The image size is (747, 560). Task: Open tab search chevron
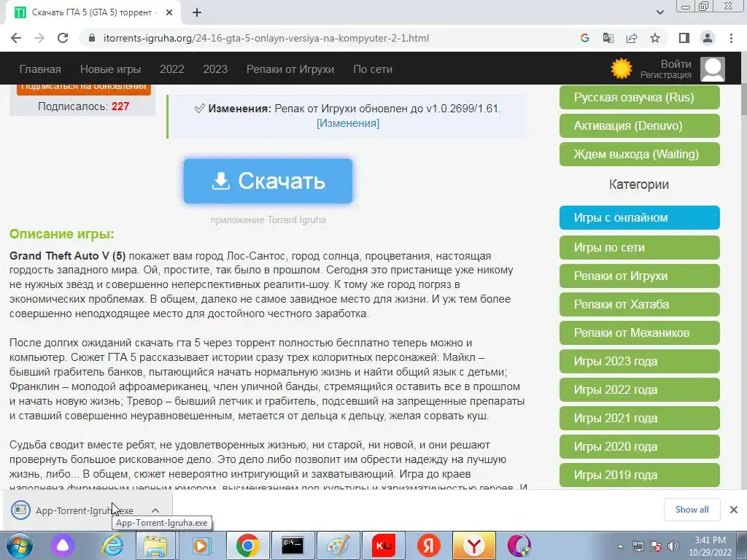[659, 13]
